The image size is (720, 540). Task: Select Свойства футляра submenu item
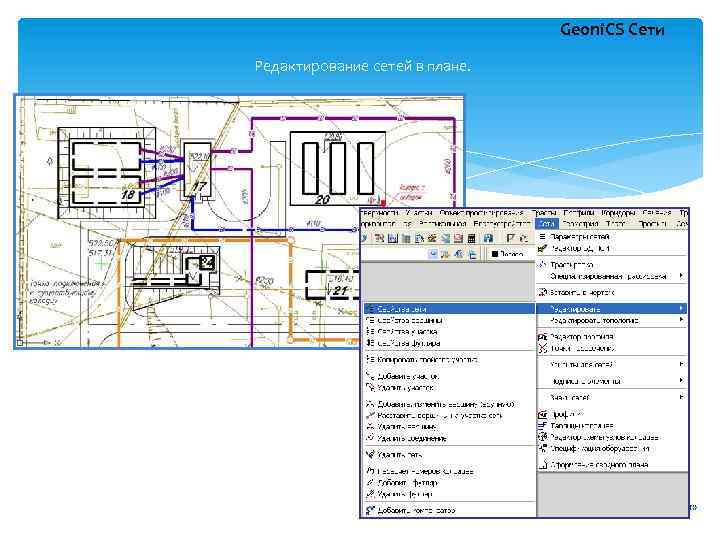409,343
